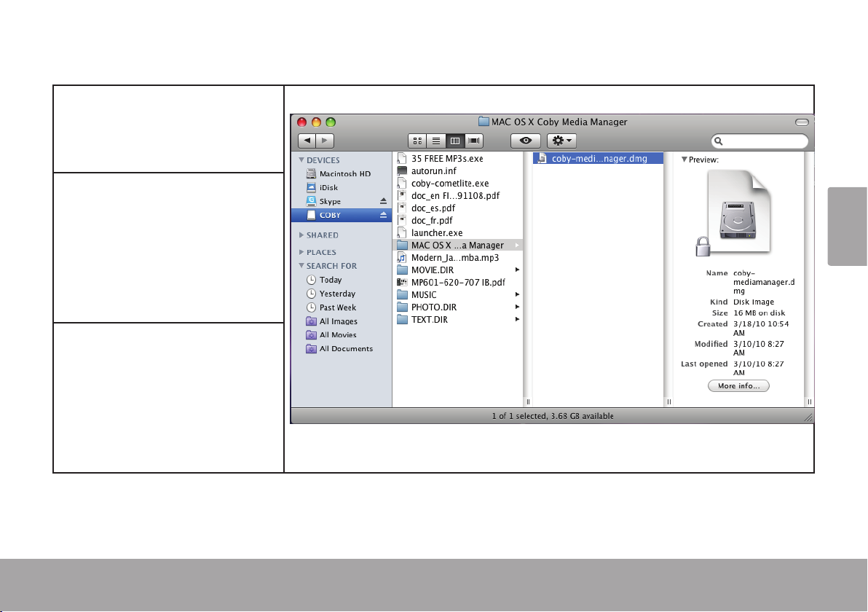Click the window title folder icon
This screenshot has width=868, height=612.
(x=484, y=122)
